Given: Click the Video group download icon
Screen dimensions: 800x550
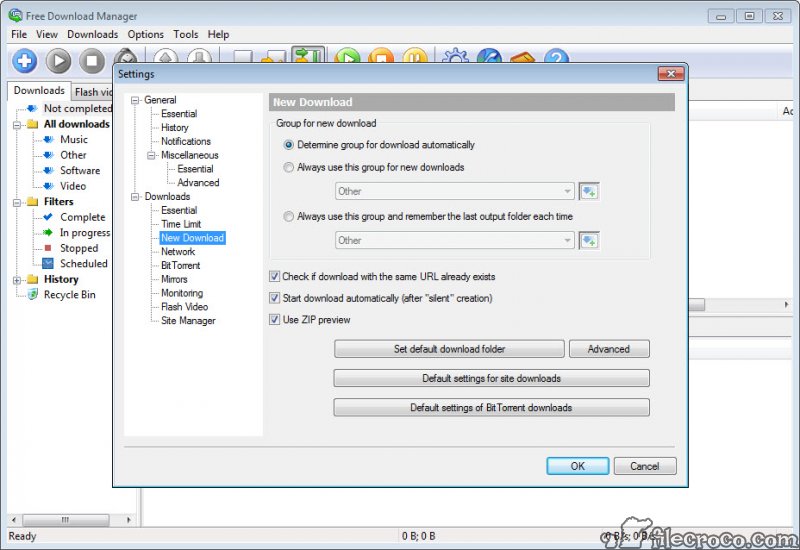Looking at the screenshot, I should [x=48, y=186].
